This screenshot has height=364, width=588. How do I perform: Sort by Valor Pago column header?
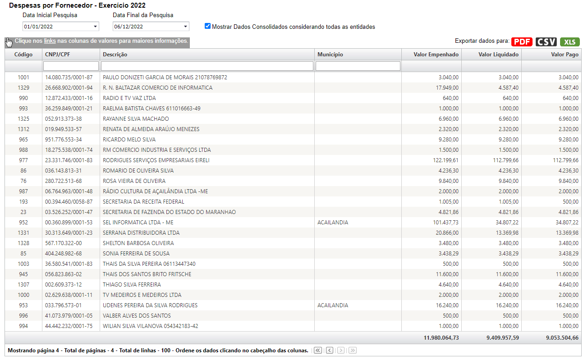click(x=551, y=55)
